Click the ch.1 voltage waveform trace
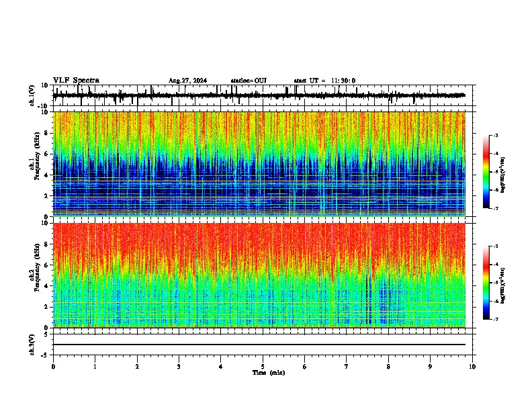 coord(259,95)
